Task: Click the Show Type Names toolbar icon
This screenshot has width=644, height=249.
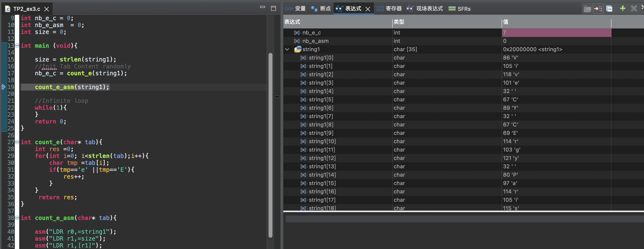Action: (x=587, y=9)
